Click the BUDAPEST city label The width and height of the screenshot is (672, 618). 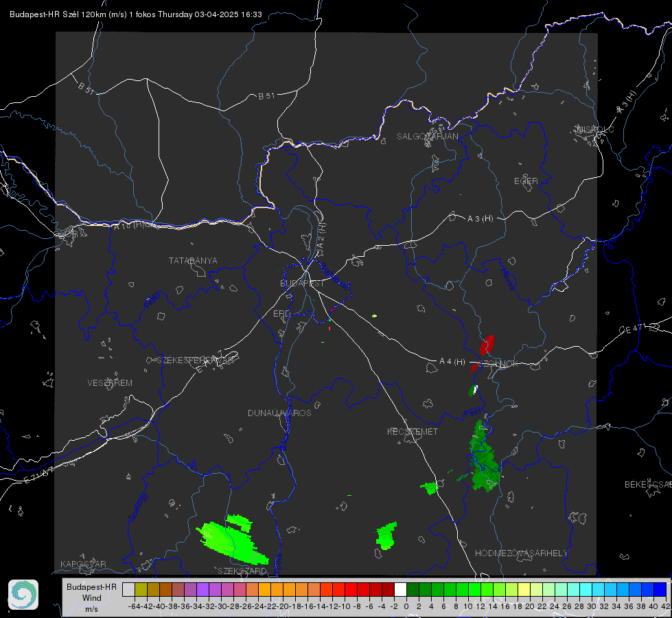click(x=302, y=284)
